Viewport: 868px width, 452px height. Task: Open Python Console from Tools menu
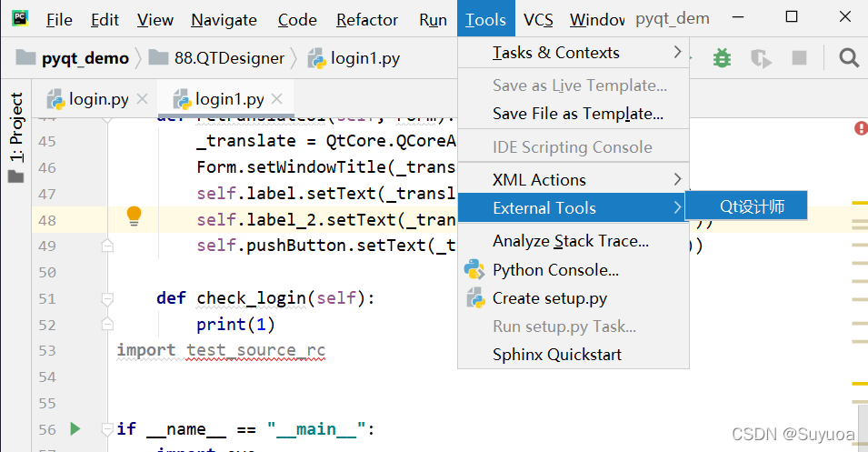555,270
